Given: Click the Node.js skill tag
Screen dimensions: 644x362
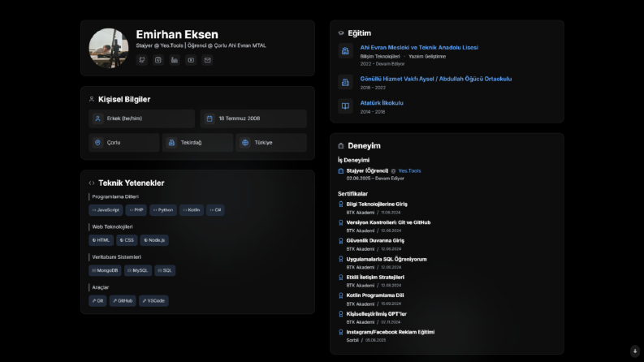Looking at the screenshot, I should [x=154, y=240].
